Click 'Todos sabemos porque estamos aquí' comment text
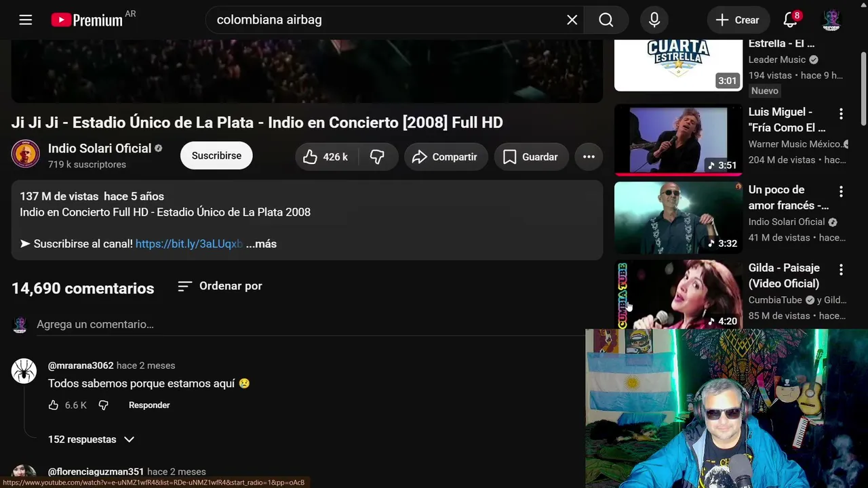 [142, 384]
